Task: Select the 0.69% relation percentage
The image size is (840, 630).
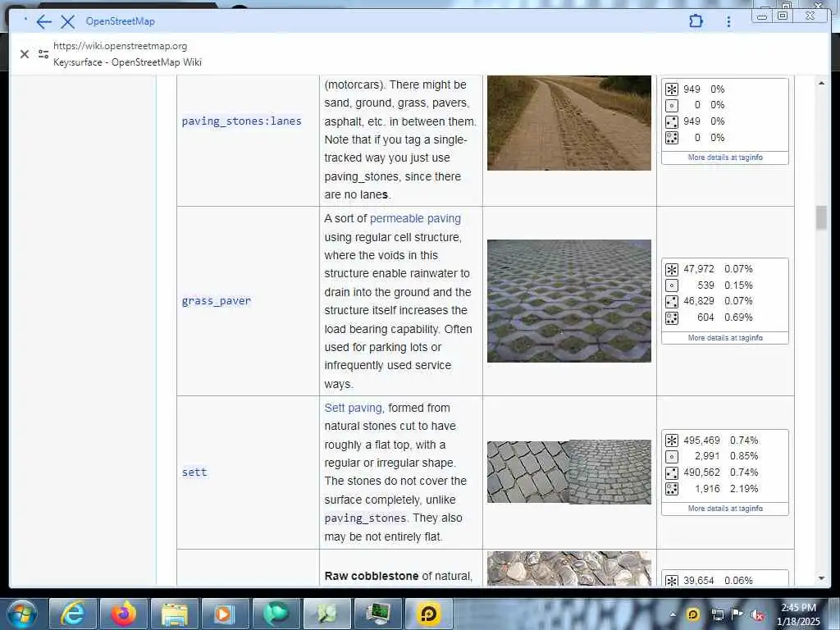Action: click(x=738, y=317)
